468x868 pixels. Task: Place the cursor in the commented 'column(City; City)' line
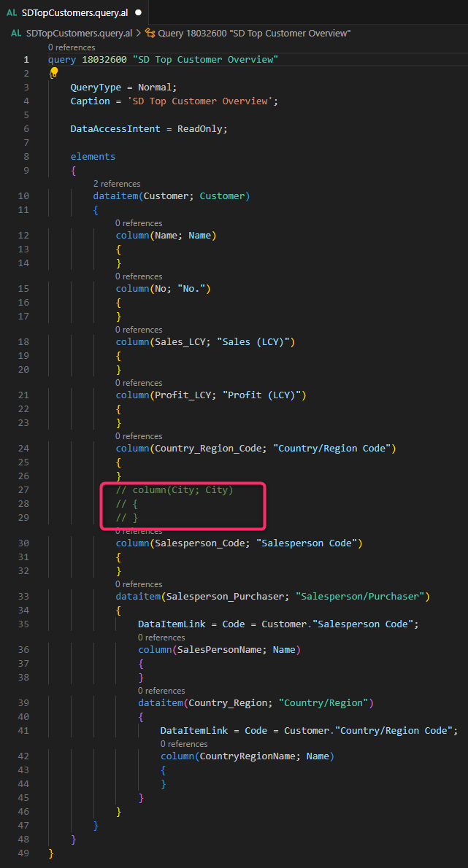click(x=183, y=490)
